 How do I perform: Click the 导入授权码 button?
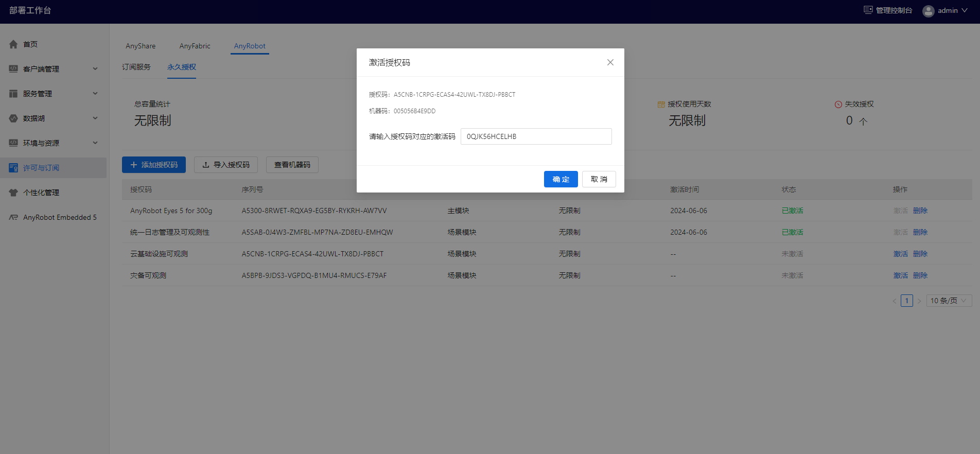point(226,165)
